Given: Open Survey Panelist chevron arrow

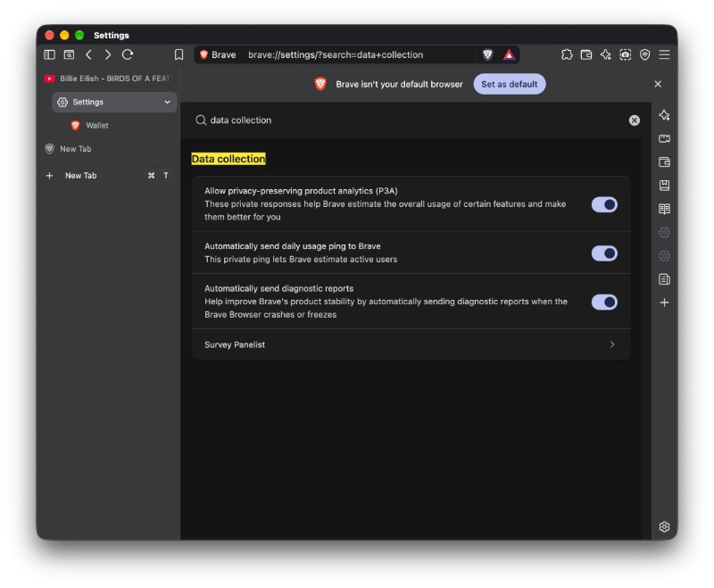Looking at the screenshot, I should (x=612, y=344).
